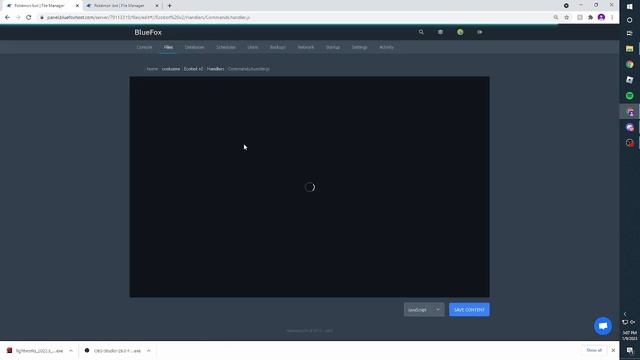Viewport: 640px width, 360px height.
Task: Click the BlueFox logo link
Action: click(148, 32)
